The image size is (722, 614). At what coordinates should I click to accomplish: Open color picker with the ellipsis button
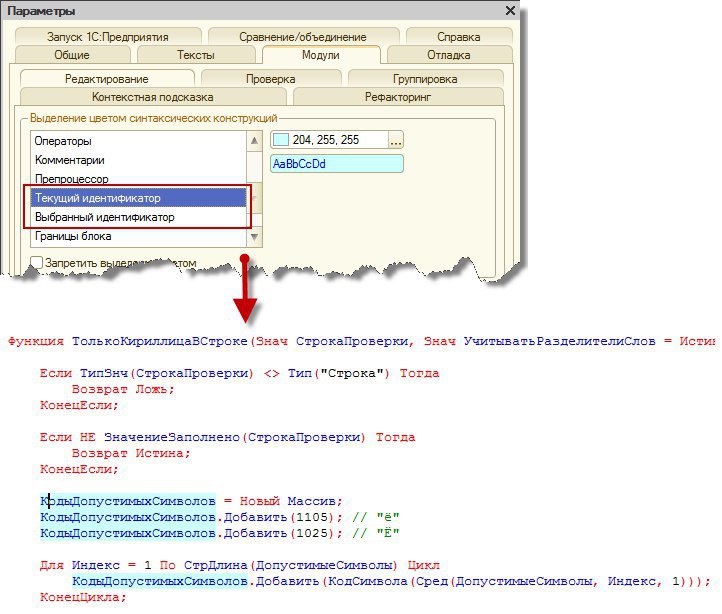(396, 140)
